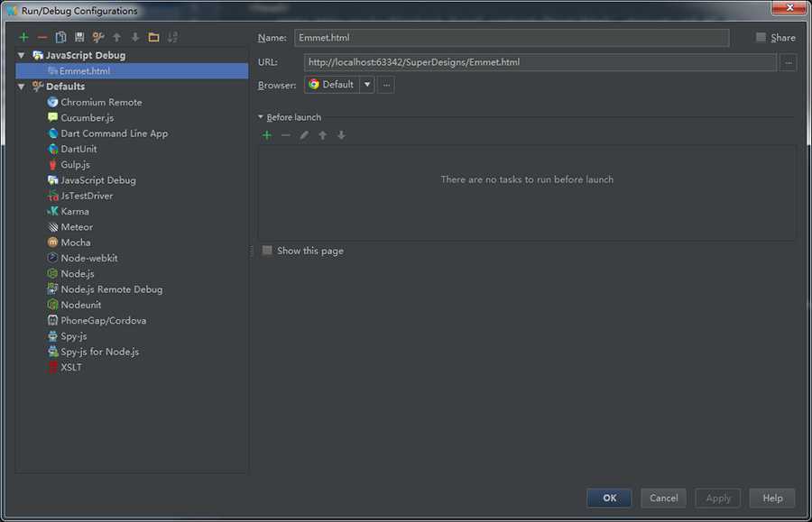Select the Emmet.html configuration

tap(132, 71)
